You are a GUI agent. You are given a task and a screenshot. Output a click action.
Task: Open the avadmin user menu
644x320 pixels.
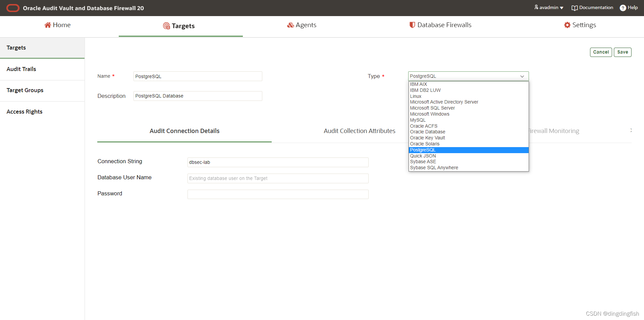point(549,7)
